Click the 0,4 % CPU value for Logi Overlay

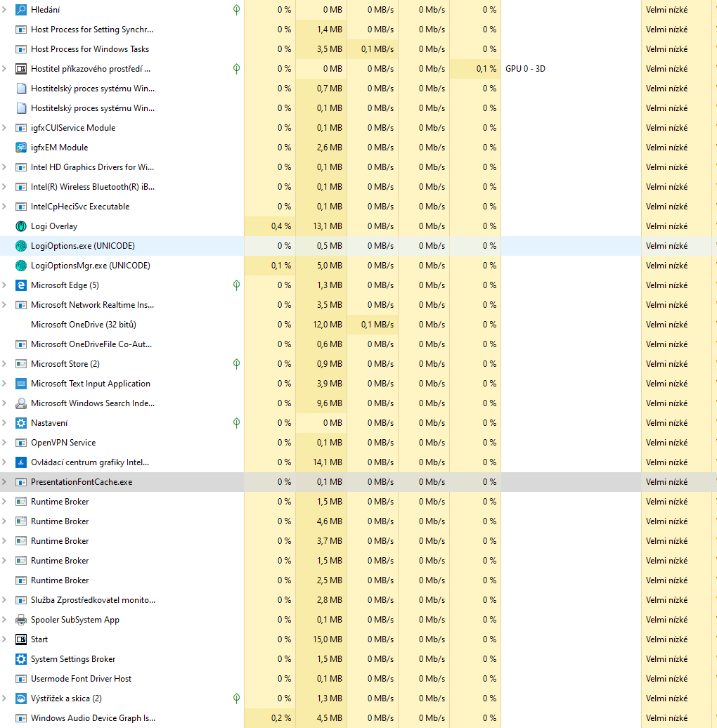tap(281, 226)
